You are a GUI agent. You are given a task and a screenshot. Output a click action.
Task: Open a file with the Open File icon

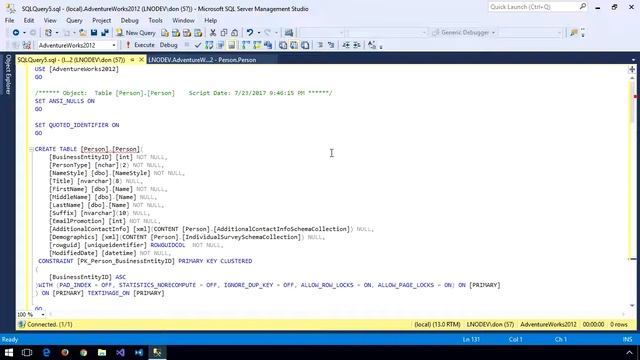coord(83,33)
